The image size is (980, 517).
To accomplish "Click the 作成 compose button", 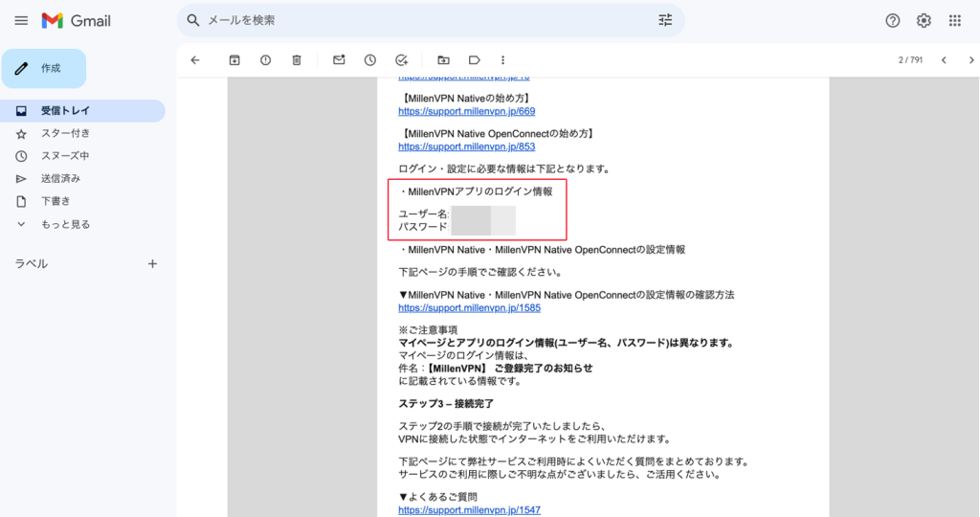I will [x=44, y=69].
